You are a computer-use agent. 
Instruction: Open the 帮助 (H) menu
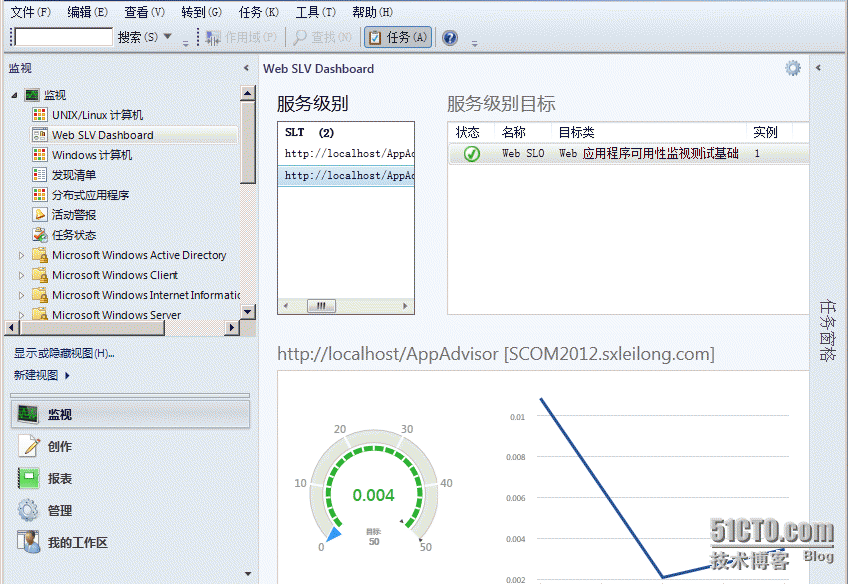(x=372, y=12)
